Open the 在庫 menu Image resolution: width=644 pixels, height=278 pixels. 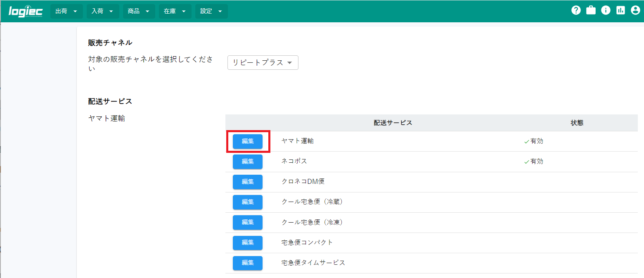[175, 11]
